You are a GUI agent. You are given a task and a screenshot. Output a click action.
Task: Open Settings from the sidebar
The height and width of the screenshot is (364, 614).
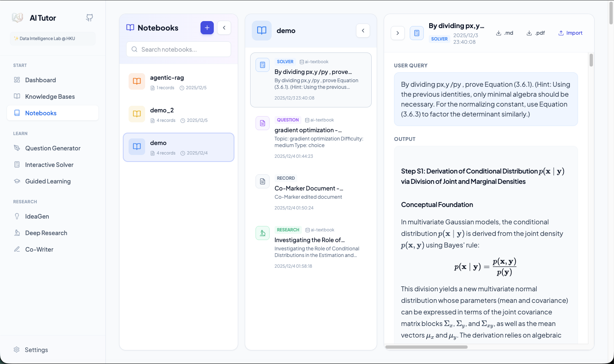(x=36, y=350)
